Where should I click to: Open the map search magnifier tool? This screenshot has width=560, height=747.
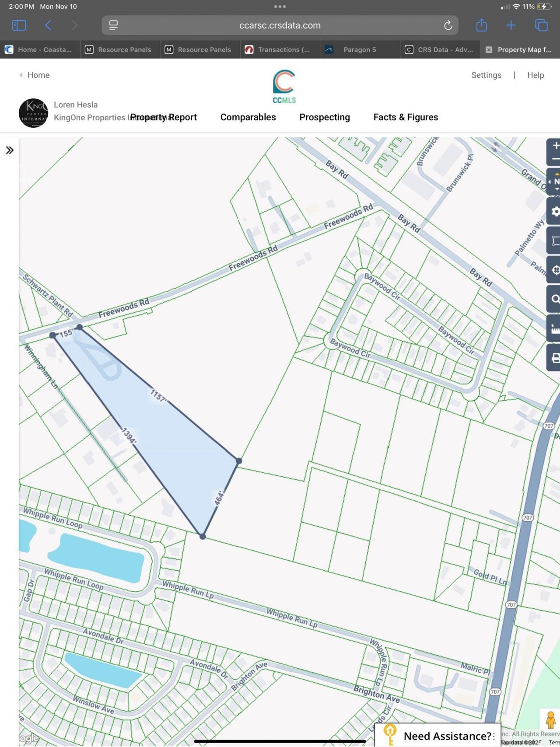point(555,299)
